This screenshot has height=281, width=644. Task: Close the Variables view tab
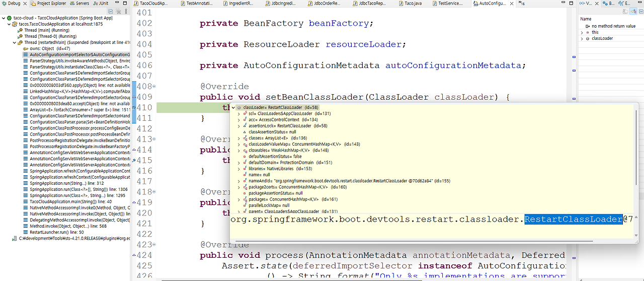click(x=597, y=3)
